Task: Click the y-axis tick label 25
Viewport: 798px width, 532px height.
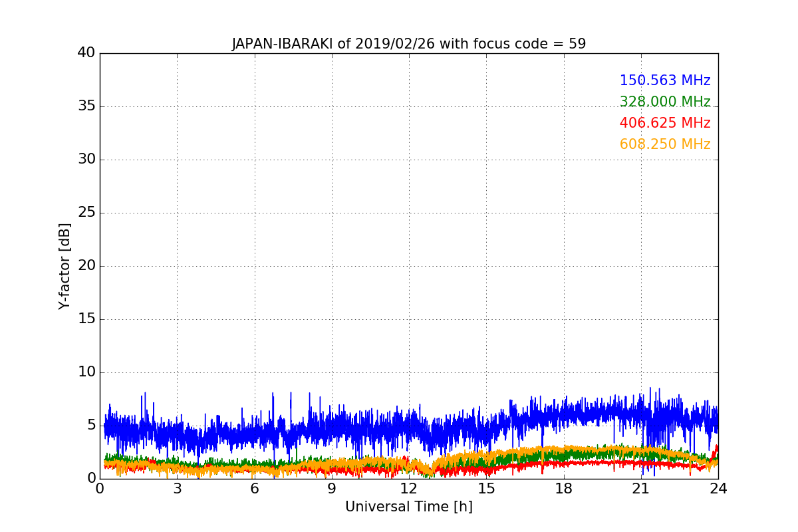Action: (x=86, y=213)
